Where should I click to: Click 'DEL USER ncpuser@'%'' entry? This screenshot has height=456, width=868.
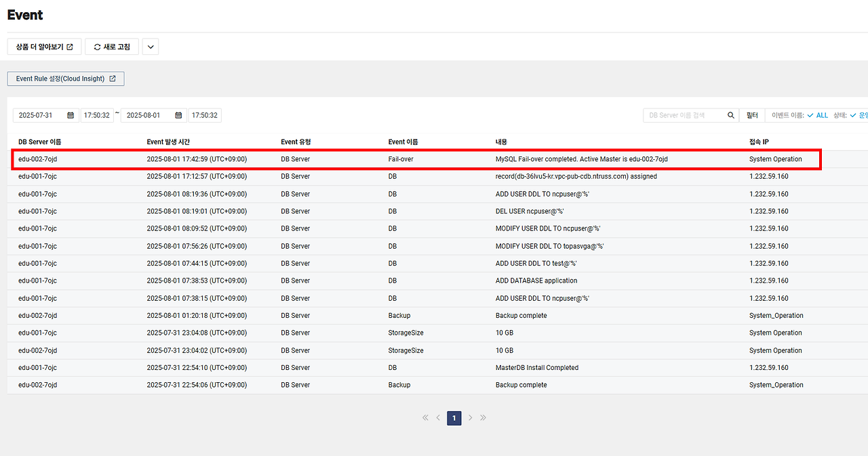pyautogui.click(x=530, y=211)
